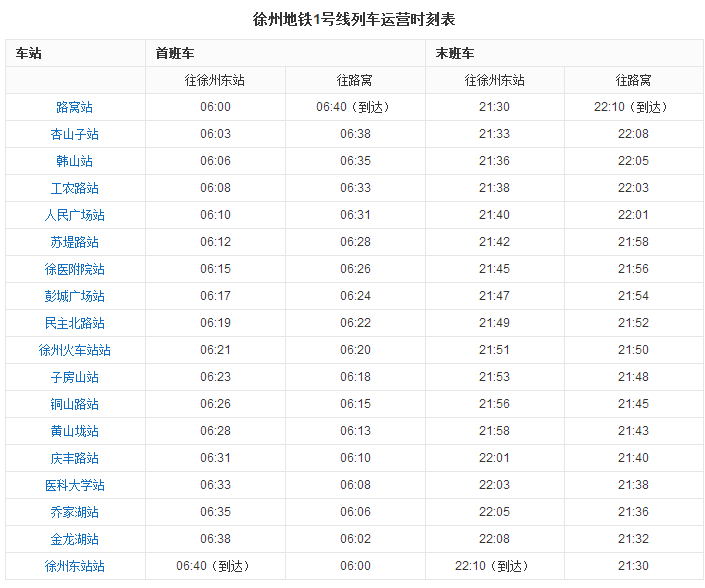Click the 末班车 column header
Image resolution: width=705 pixels, height=588 pixels.
click(455, 53)
